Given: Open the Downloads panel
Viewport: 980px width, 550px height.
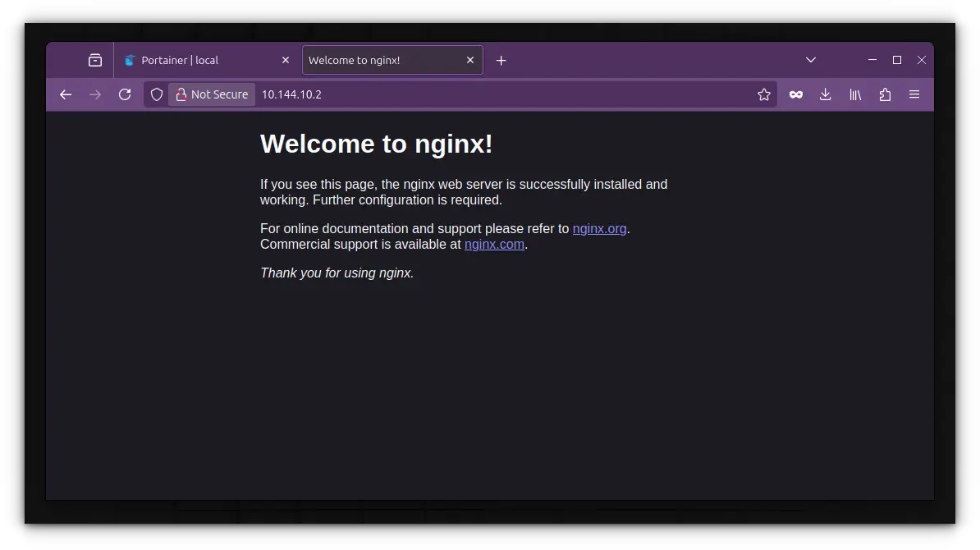Looking at the screenshot, I should pos(825,94).
